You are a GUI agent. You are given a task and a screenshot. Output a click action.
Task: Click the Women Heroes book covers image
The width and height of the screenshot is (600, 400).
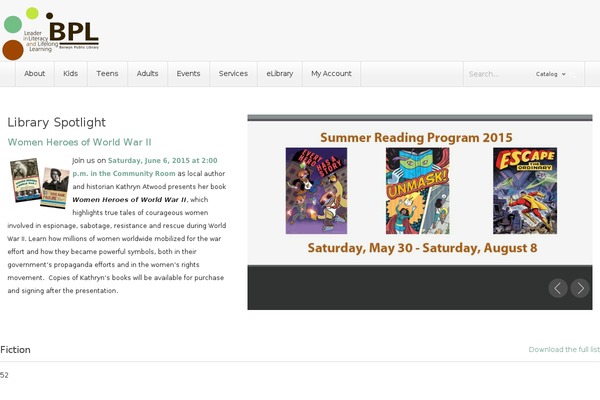[39, 183]
